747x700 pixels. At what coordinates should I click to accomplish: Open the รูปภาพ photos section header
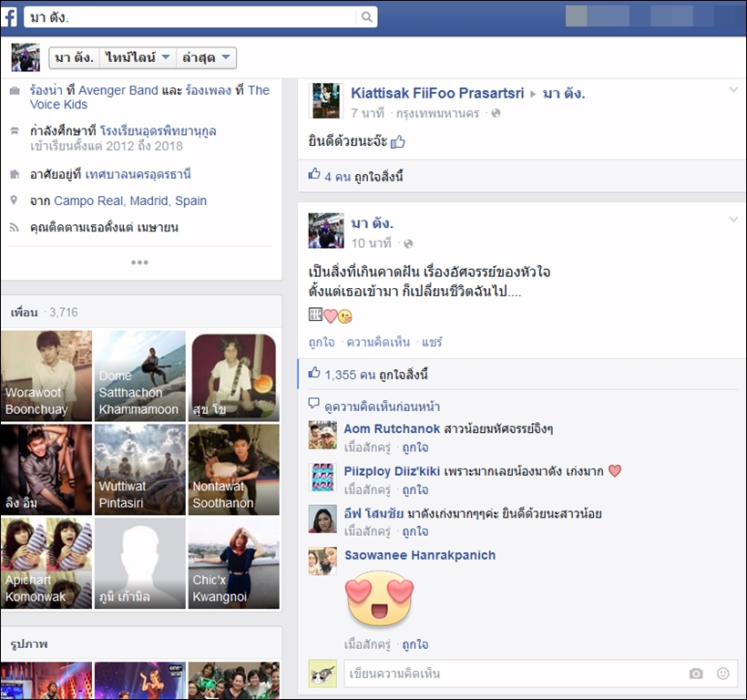coord(29,644)
